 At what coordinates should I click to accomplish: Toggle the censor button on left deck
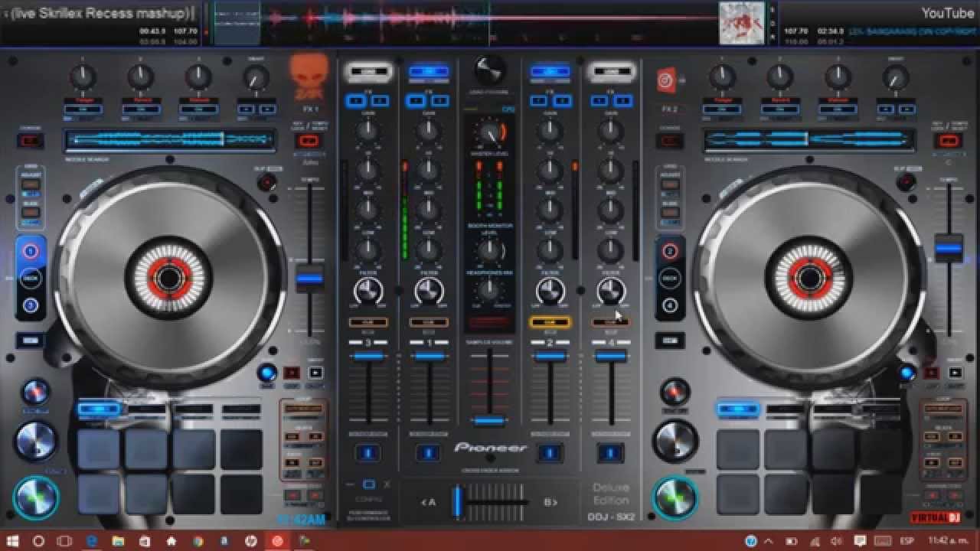31,141
